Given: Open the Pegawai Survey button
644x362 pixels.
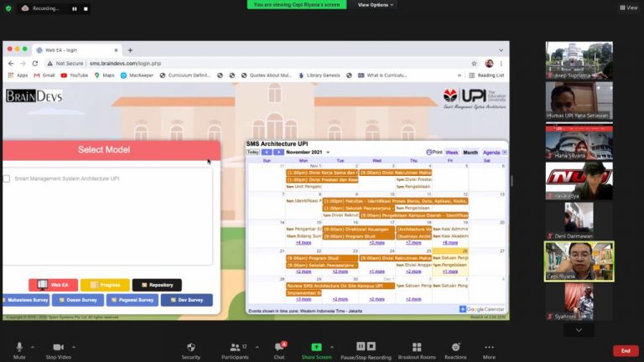Looking at the screenshot, I should (132, 300).
